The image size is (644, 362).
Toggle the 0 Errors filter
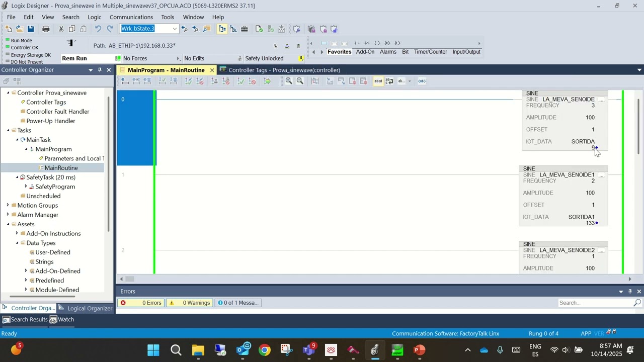[141, 303]
